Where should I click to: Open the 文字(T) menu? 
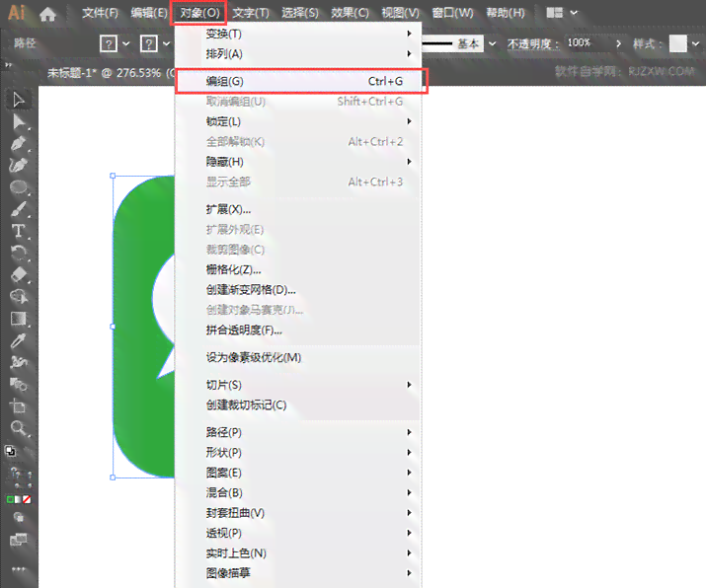tap(251, 13)
